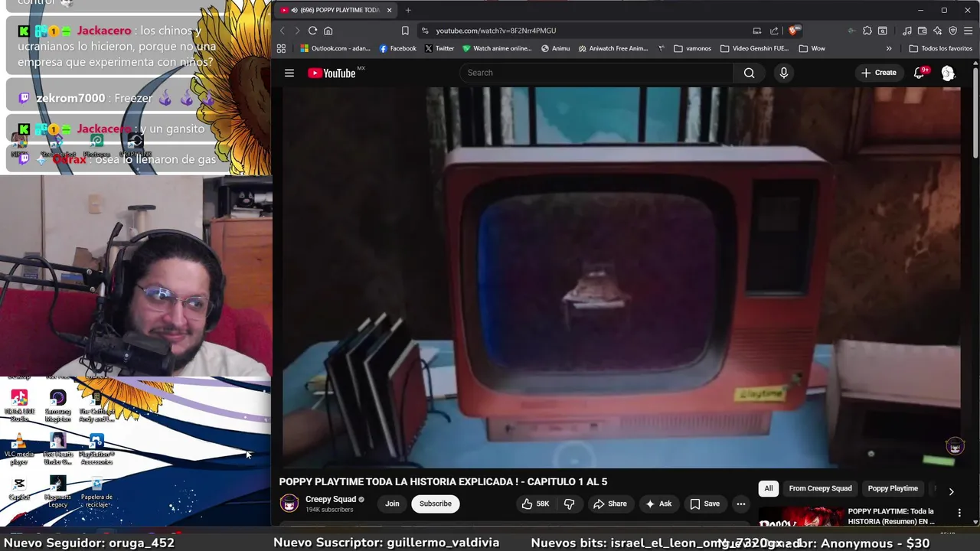
Task: Open Brave Wallet icon
Action: coord(922,31)
